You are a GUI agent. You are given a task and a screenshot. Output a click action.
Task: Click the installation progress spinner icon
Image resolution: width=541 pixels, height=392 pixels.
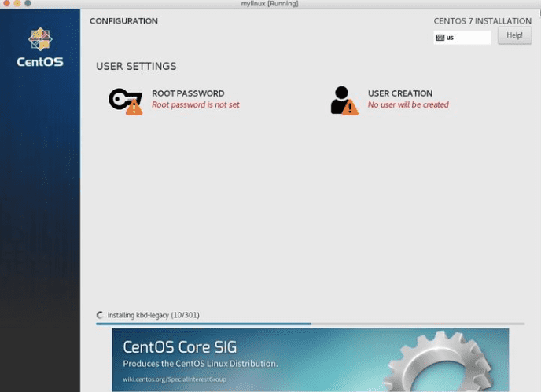pos(100,315)
